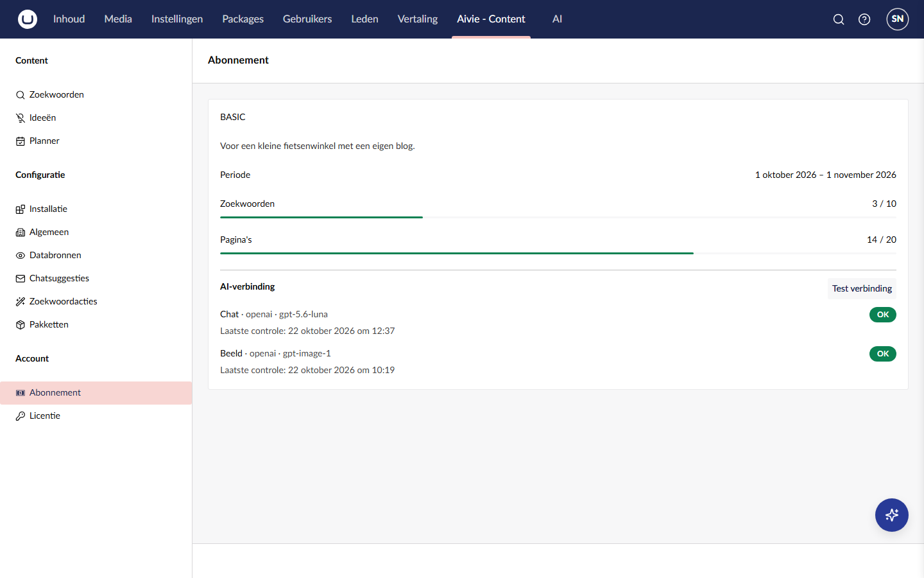
Task: Click the Abonnement banknote icon
Action: tap(21, 393)
